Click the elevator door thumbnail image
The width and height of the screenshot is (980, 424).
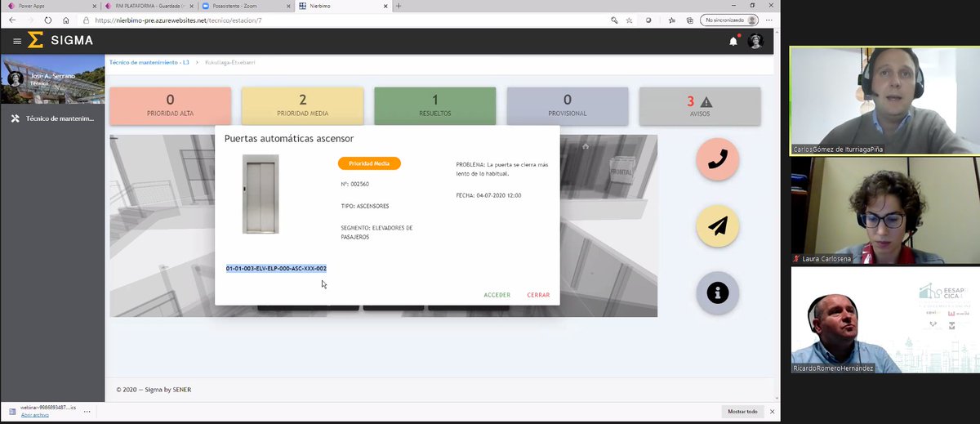coord(261,194)
